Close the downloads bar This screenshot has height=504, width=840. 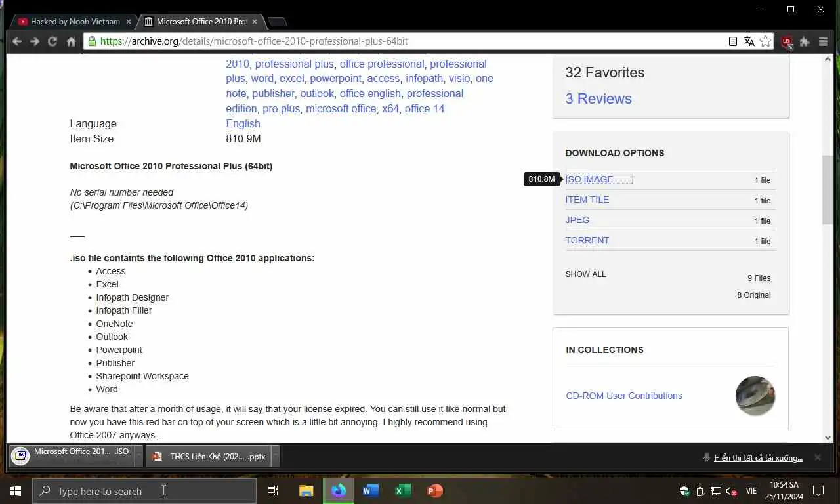tap(818, 457)
